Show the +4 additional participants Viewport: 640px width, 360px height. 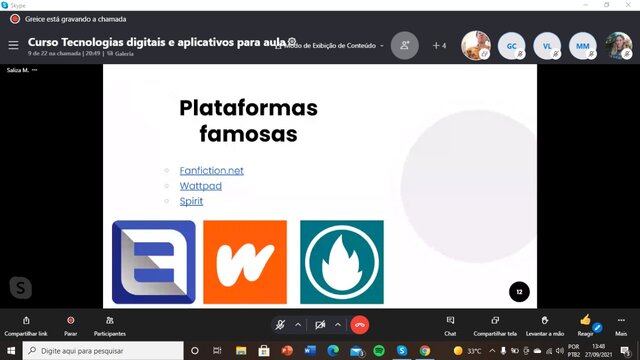coord(439,45)
